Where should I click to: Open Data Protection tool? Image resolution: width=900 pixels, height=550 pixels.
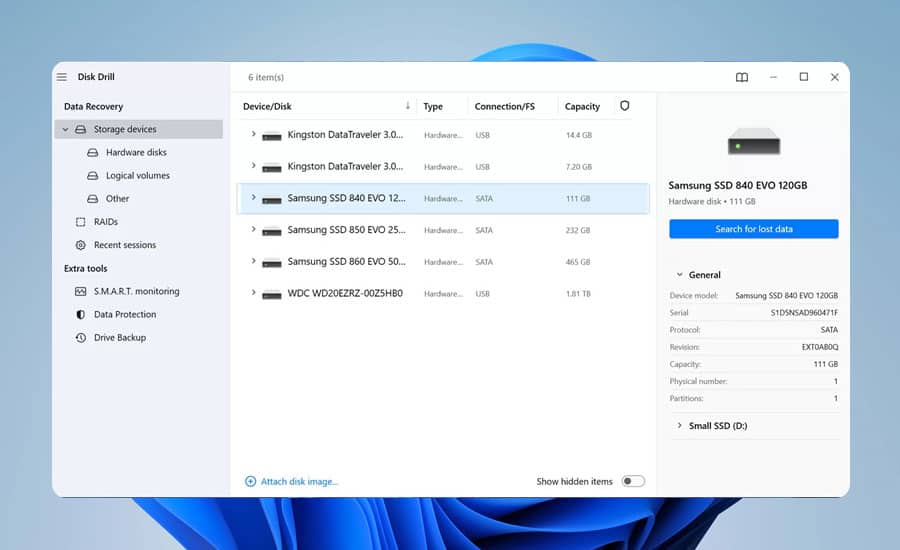[125, 314]
